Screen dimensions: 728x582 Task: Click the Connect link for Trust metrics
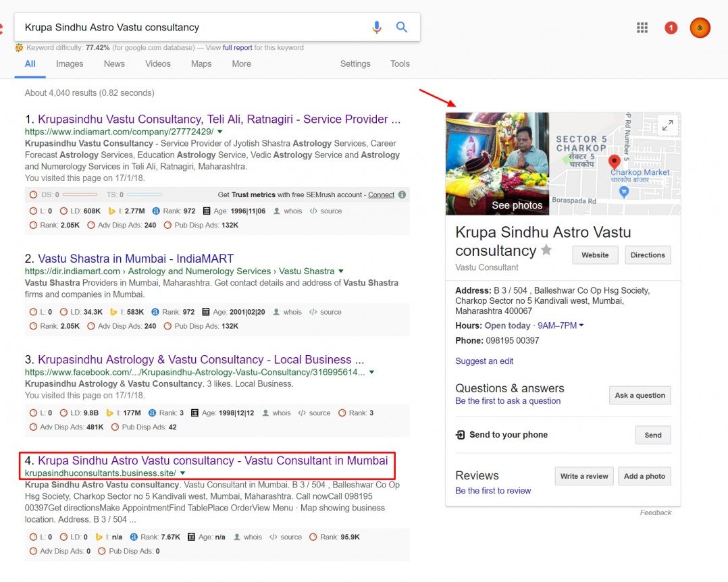click(381, 194)
